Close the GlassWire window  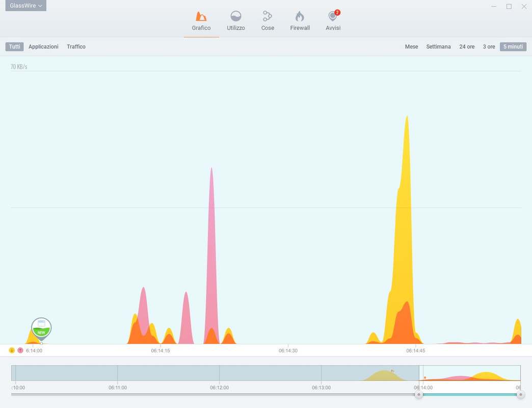(x=524, y=6)
